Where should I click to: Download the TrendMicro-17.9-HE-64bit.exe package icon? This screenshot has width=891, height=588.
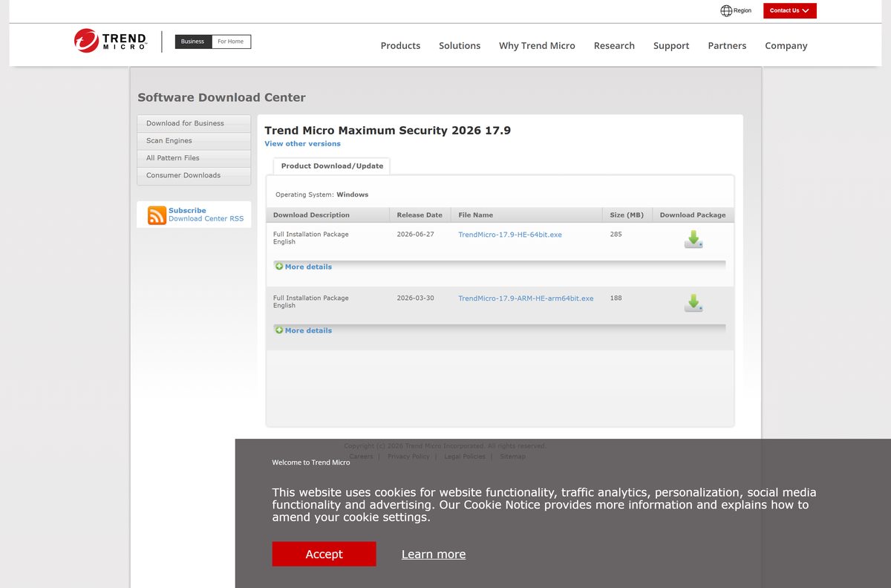click(693, 239)
